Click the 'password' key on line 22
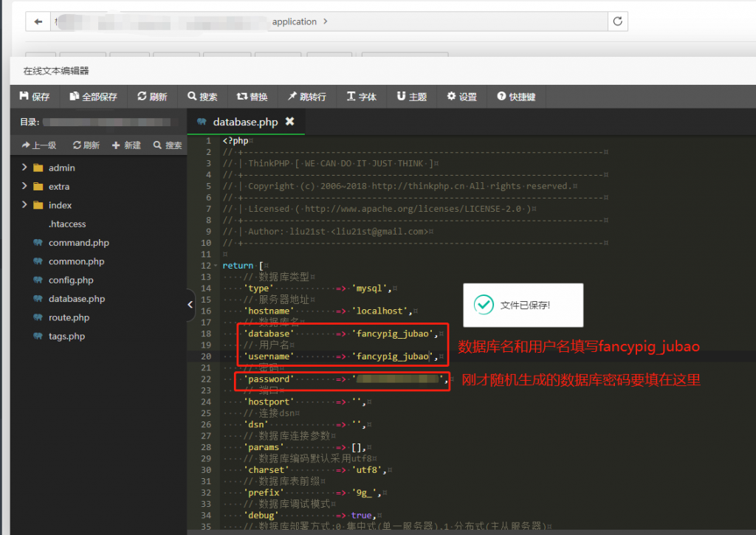Image resolution: width=756 pixels, height=535 pixels. pos(269,379)
